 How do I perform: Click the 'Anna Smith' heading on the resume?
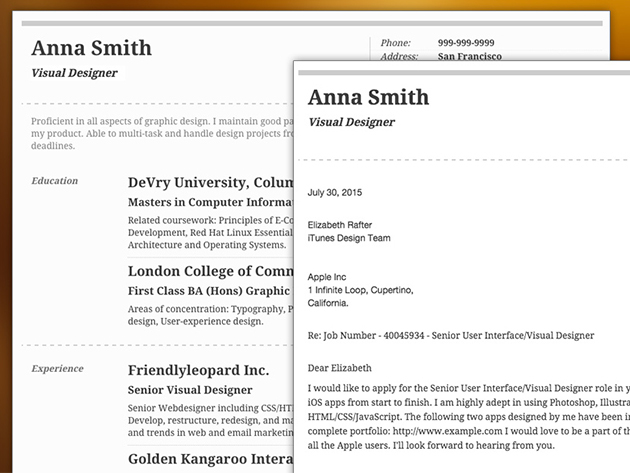pos(92,48)
